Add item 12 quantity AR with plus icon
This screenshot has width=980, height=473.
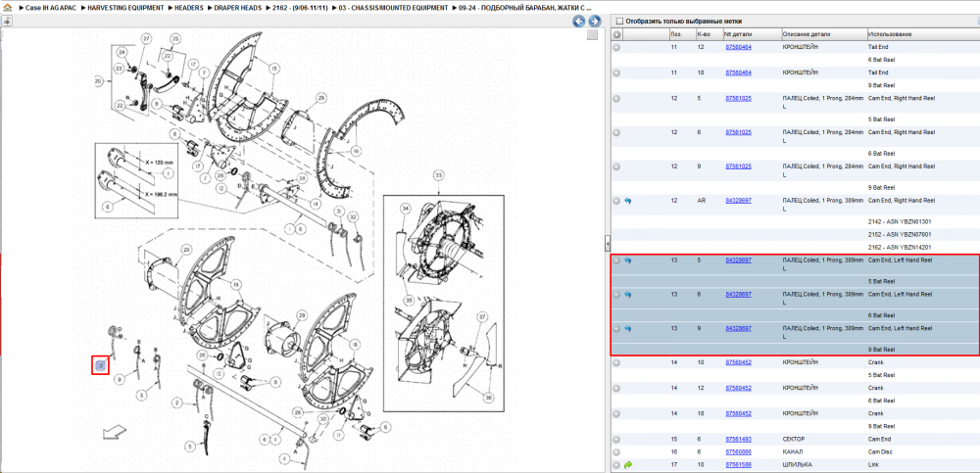click(616, 201)
